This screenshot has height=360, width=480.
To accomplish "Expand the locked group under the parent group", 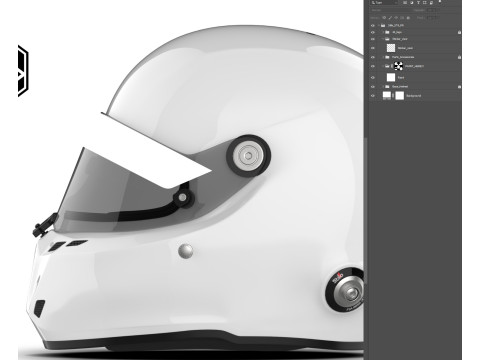I will click(x=383, y=32).
